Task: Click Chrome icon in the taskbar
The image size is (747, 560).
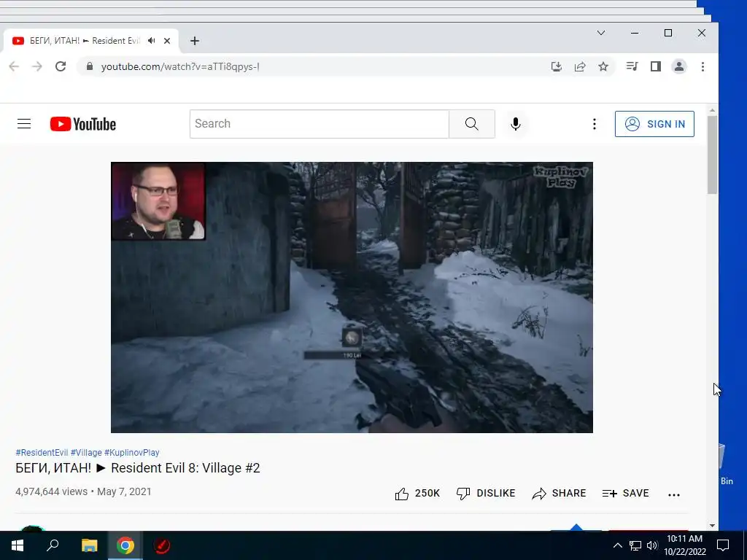Action: pyautogui.click(x=125, y=545)
